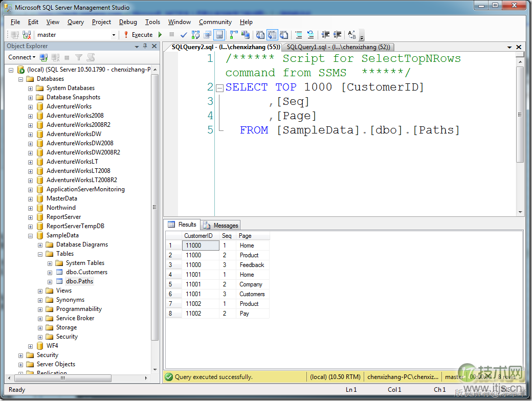
Task: Toggle auto-hide pin on Object Explorer
Action: coord(145,46)
